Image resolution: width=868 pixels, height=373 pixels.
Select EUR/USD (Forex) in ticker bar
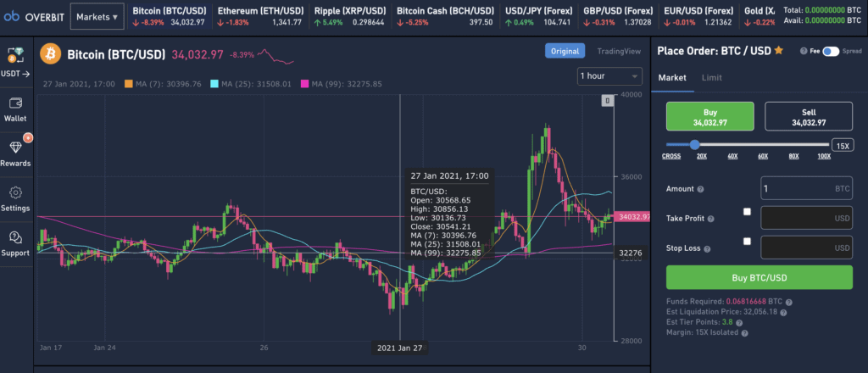[698, 17]
